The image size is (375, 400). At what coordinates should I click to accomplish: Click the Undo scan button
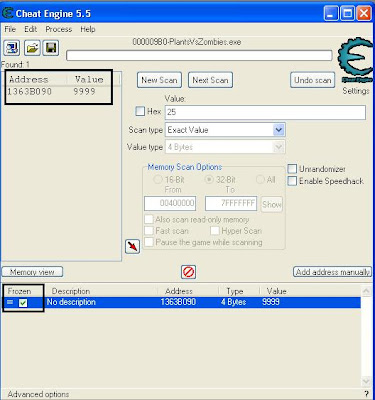point(312,80)
